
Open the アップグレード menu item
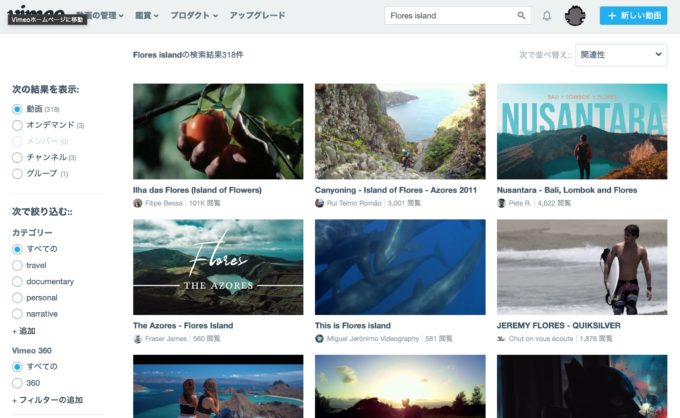(257, 16)
